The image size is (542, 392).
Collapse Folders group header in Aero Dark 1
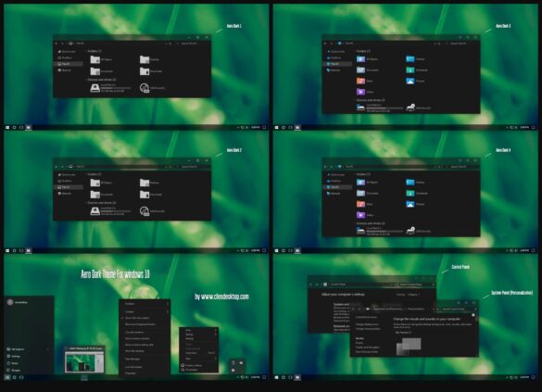94,51
